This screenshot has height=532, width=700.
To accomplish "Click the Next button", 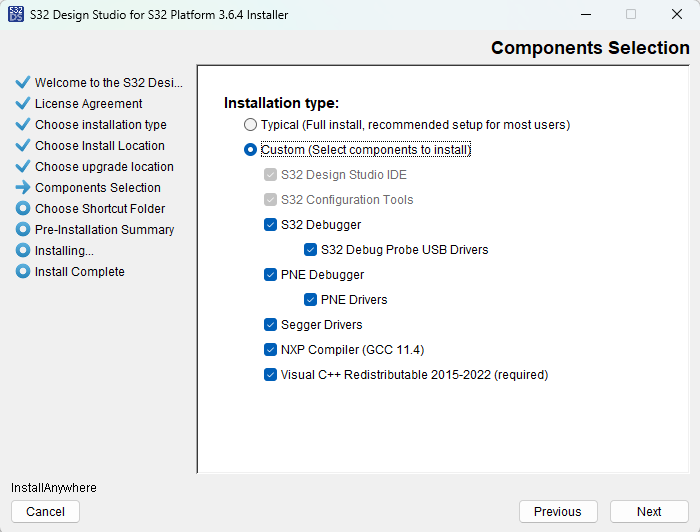I will point(649,511).
